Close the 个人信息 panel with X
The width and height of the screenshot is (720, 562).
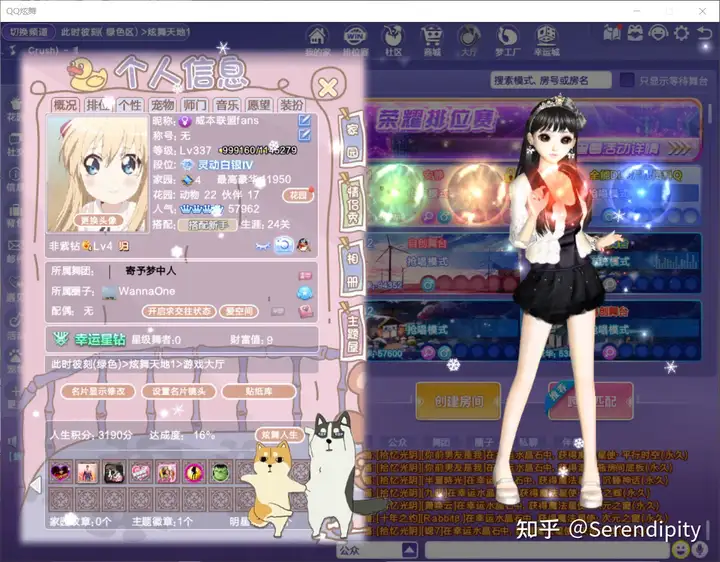pos(328,86)
